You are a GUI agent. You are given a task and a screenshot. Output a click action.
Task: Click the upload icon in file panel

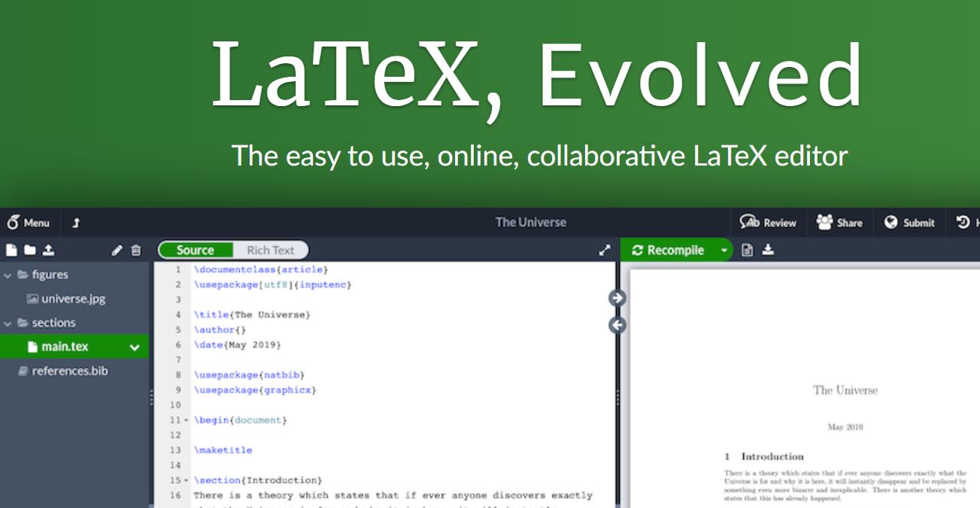click(48, 251)
